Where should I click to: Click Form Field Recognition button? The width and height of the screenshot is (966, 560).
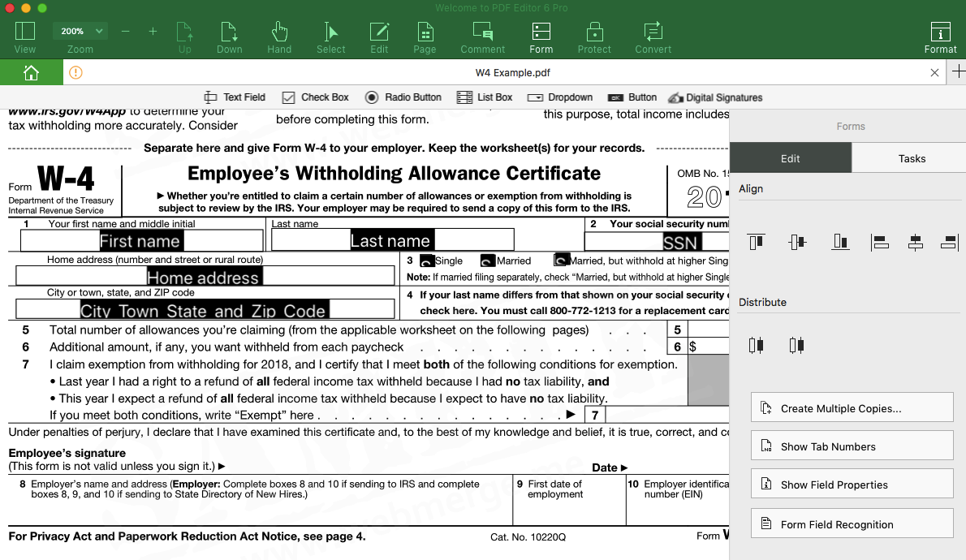852,523
